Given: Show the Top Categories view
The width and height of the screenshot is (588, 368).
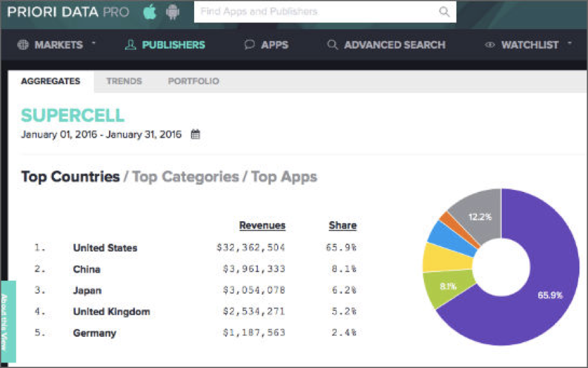Looking at the screenshot, I should coord(185,177).
